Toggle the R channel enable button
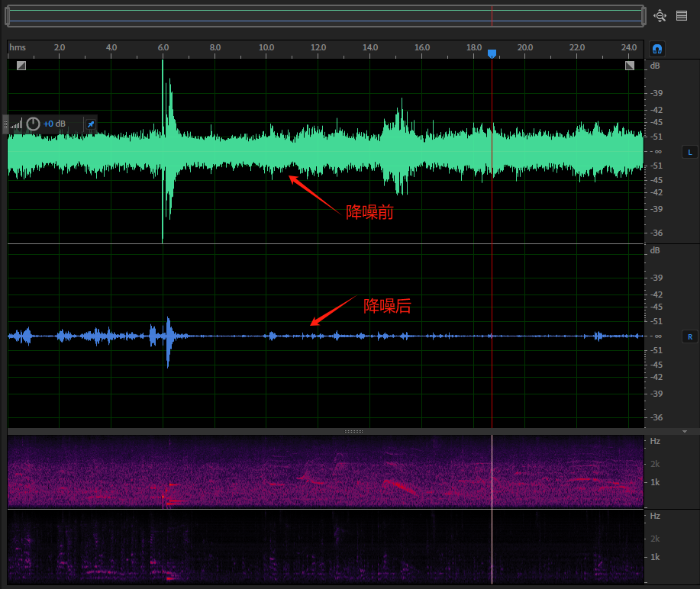 pyautogui.click(x=689, y=336)
